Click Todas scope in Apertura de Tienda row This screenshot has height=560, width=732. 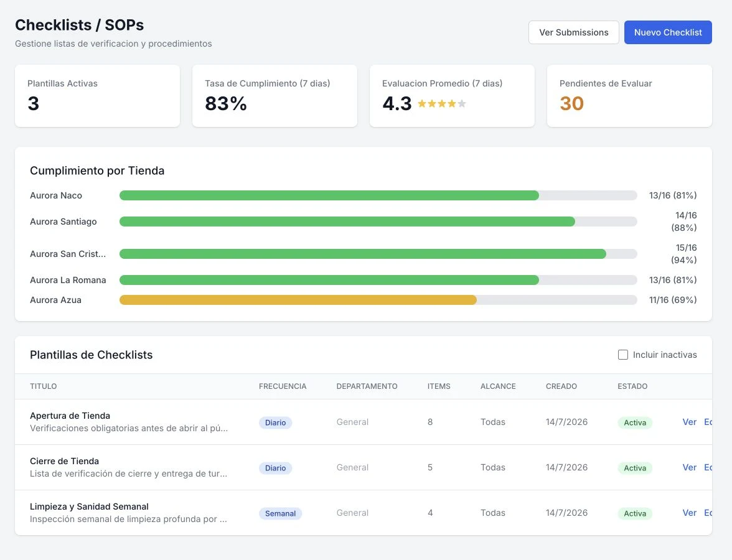click(x=493, y=422)
